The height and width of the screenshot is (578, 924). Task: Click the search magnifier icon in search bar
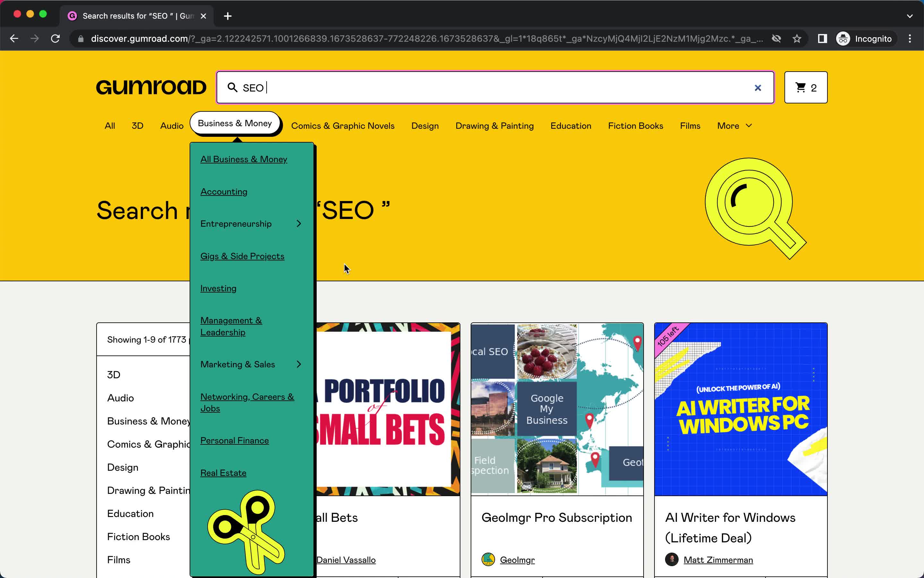pyautogui.click(x=232, y=88)
